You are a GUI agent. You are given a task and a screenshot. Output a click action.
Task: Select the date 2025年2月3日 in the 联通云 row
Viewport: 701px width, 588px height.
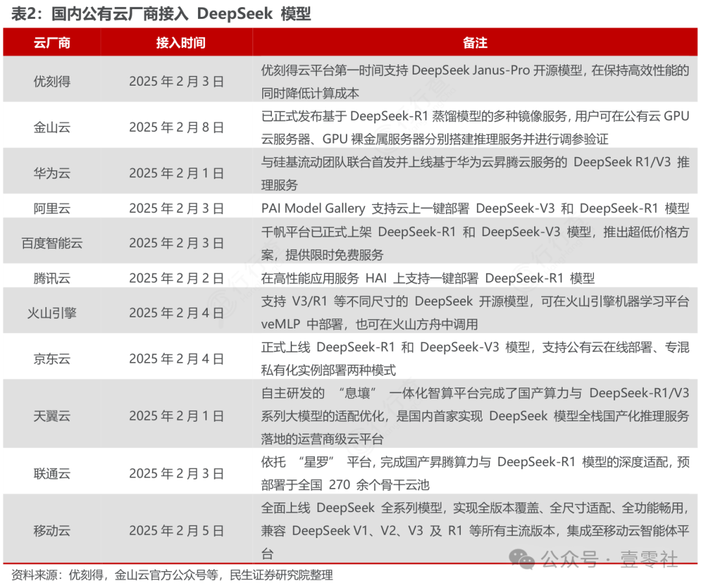click(177, 474)
